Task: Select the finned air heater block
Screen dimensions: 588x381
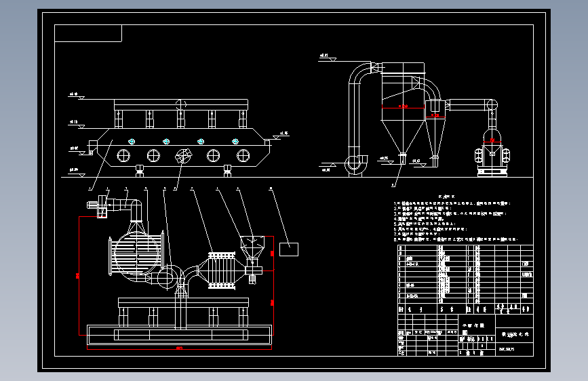Action: (x=221, y=270)
